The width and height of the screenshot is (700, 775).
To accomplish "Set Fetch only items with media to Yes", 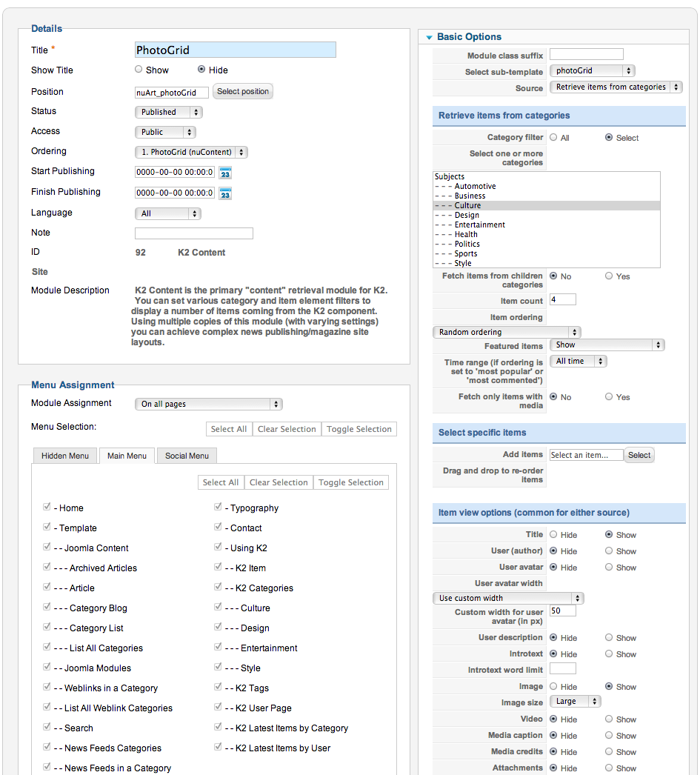I will (x=609, y=396).
